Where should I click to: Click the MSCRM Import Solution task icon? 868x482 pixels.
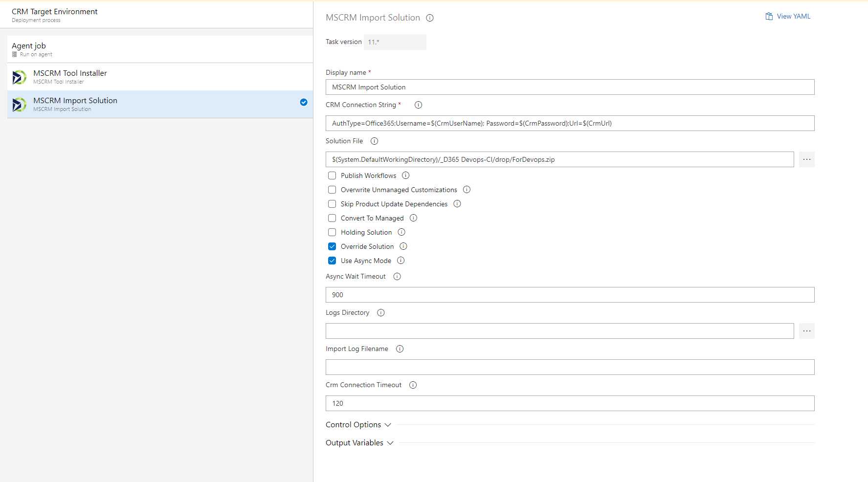(19, 104)
